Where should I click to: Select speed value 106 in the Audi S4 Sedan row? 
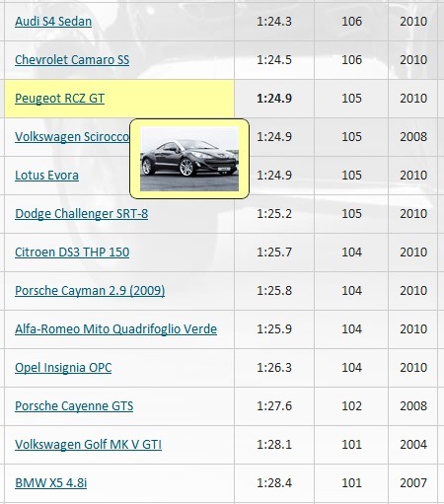(351, 22)
